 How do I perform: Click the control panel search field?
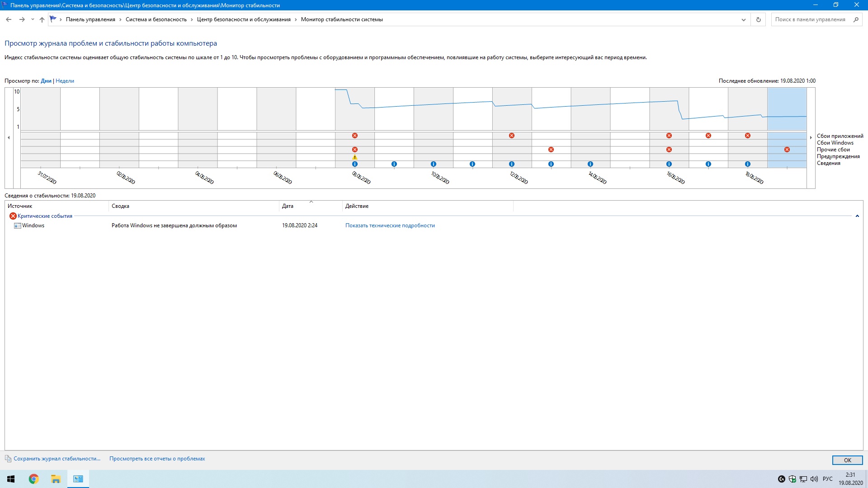[x=810, y=19]
